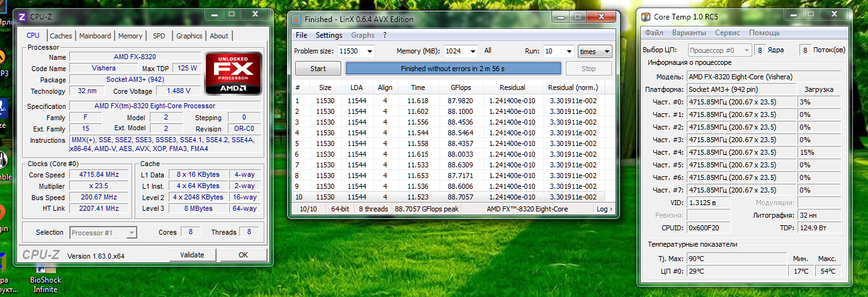Select result row with GFlops 88.0033
The height and width of the screenshot is (297, 868).
click(x=453, y=154)
